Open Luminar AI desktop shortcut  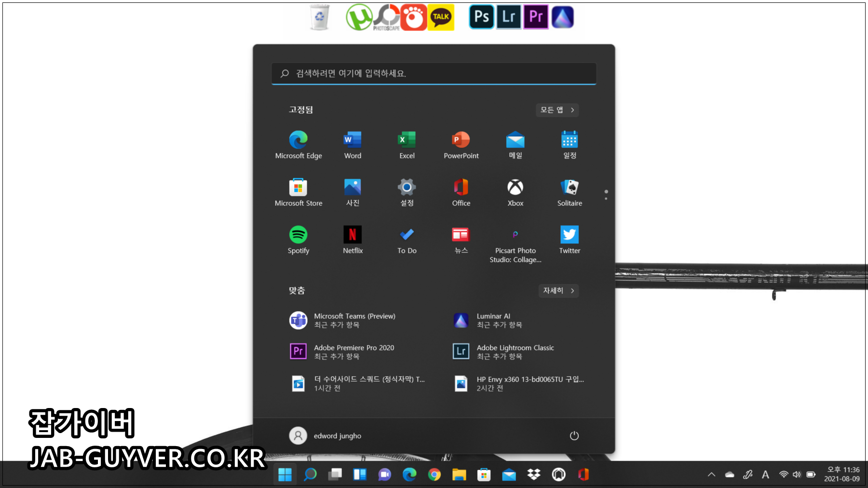[x=563, y=17]
